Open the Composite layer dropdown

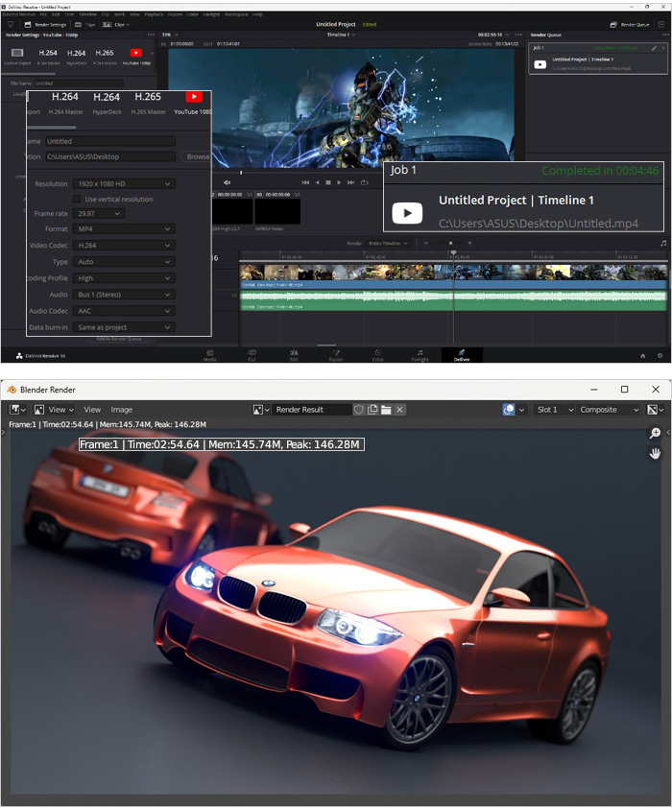[x=609, y=410]
